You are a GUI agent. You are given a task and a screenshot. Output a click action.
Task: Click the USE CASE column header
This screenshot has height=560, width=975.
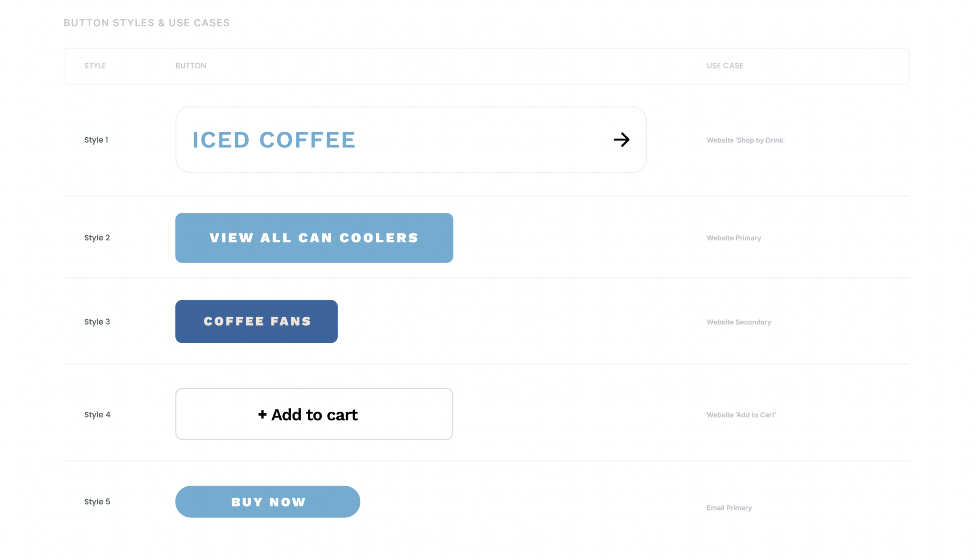[724, 66]
